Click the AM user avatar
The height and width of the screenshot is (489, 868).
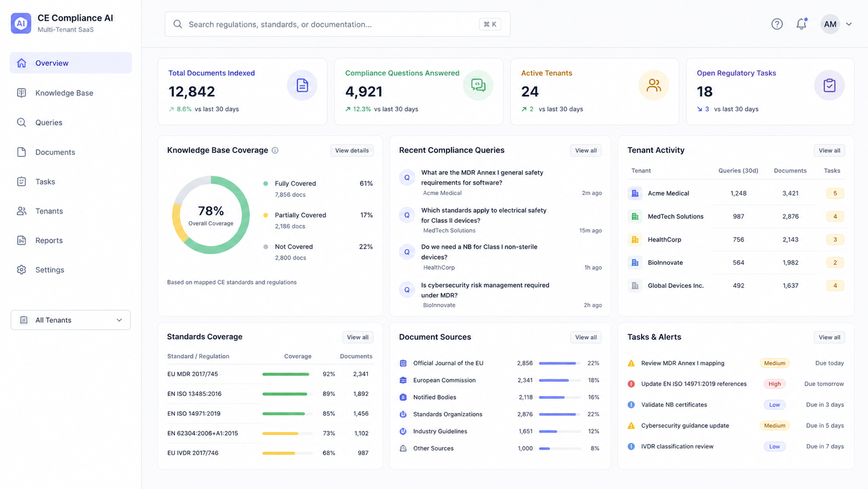pyautogui.click(x=830, y=24)
